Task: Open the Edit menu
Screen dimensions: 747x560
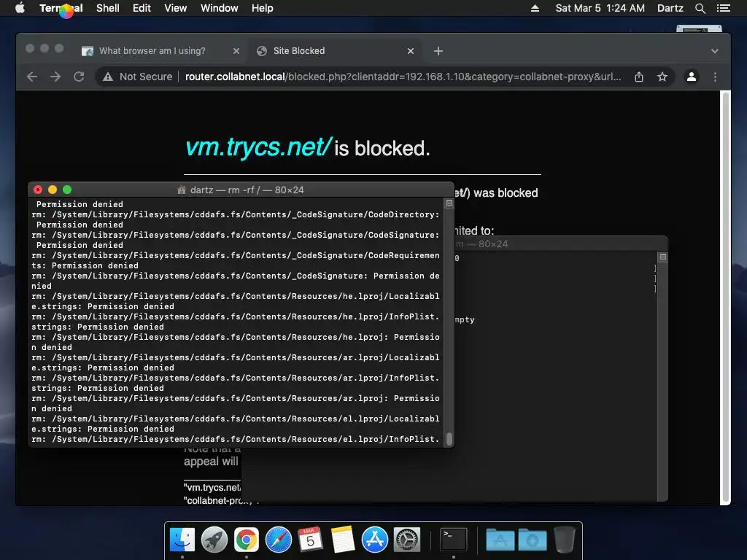Action: tap(142, 8)
